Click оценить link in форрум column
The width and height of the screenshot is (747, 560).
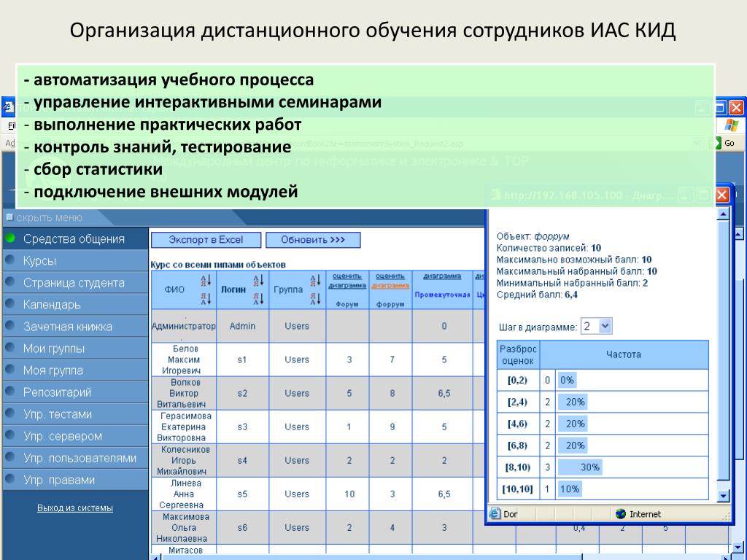click(x=390, y=276)
